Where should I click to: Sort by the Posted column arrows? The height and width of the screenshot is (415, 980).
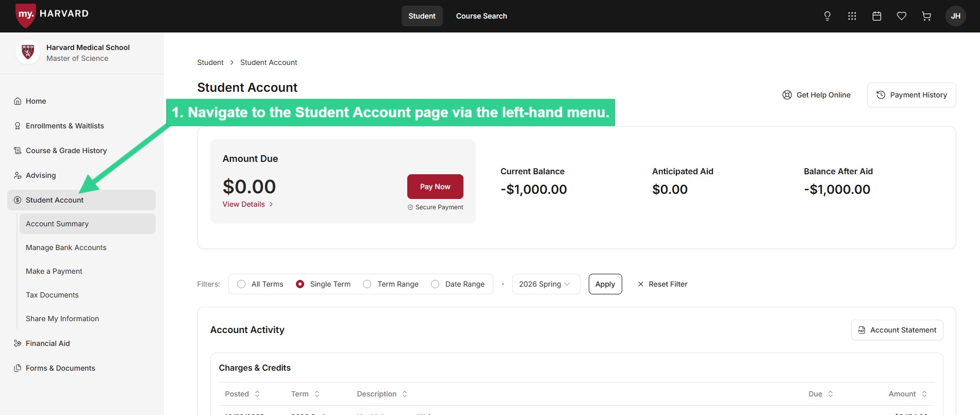pyautogui.click(x=257, y=394)
